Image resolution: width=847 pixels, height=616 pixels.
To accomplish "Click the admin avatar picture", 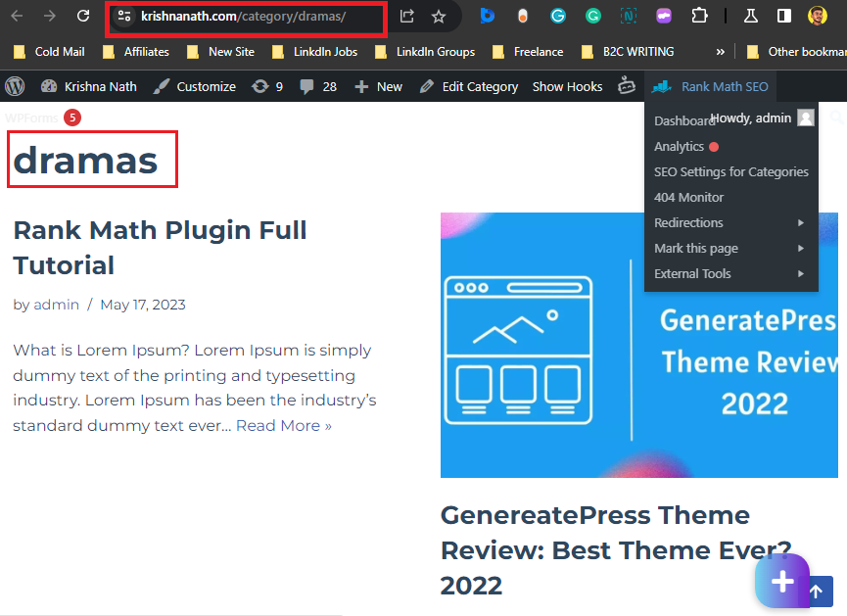I will click(x=806, y=118).
